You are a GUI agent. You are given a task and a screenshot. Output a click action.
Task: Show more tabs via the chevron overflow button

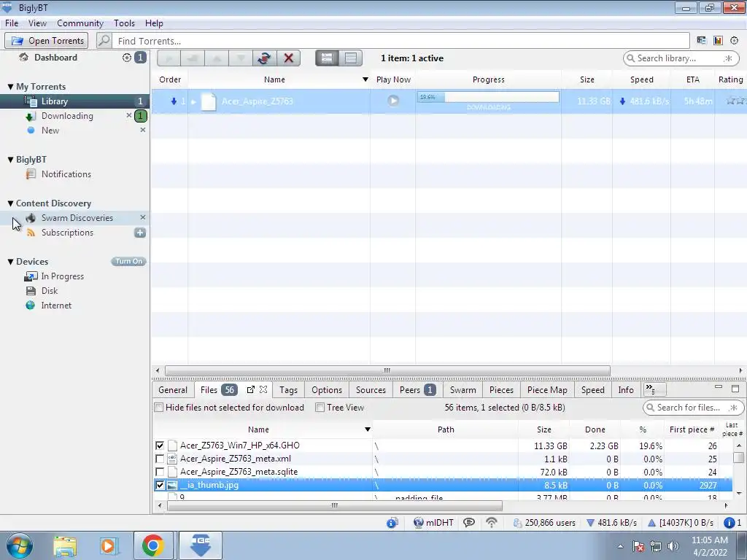click(654, 389)
